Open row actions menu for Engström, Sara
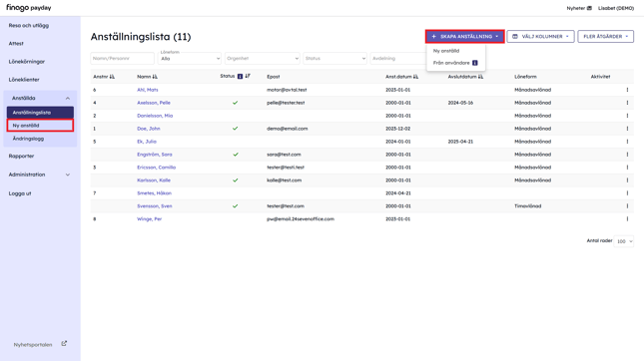The width and height of the screenshot is (644, 361). (x=627, y=155)
